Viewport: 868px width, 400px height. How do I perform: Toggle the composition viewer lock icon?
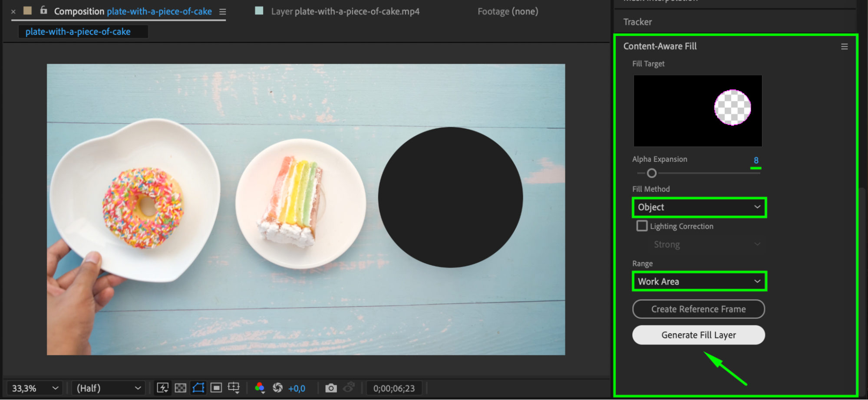(x=43, y=10)
